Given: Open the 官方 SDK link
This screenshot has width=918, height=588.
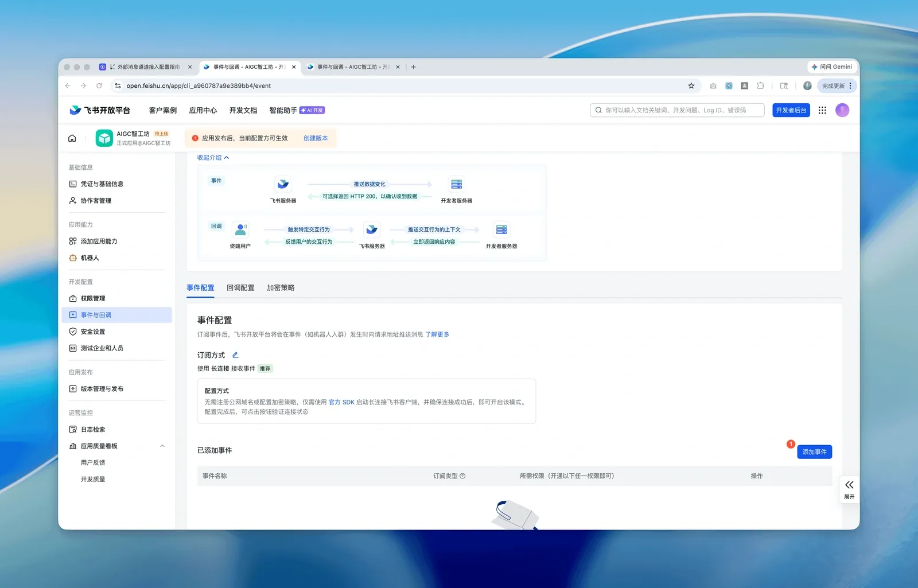Looking at the screenshot, I should click(341, 403).
